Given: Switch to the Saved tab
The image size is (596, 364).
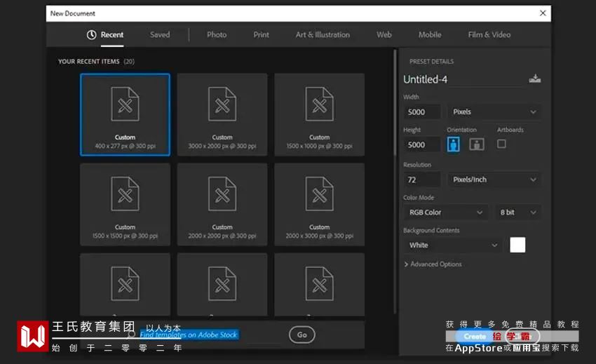Looking at the screenshot, I should pyautogui.click(x=160, y=34).
